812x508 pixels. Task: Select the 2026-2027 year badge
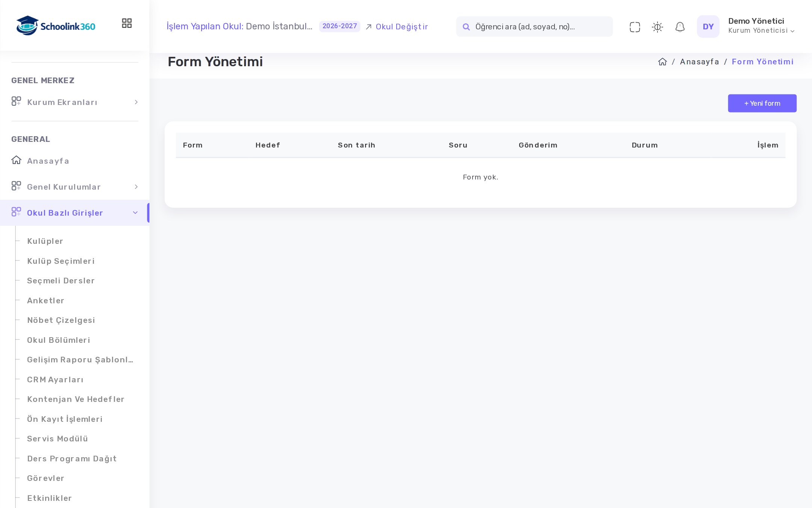[x=339, y=26]
